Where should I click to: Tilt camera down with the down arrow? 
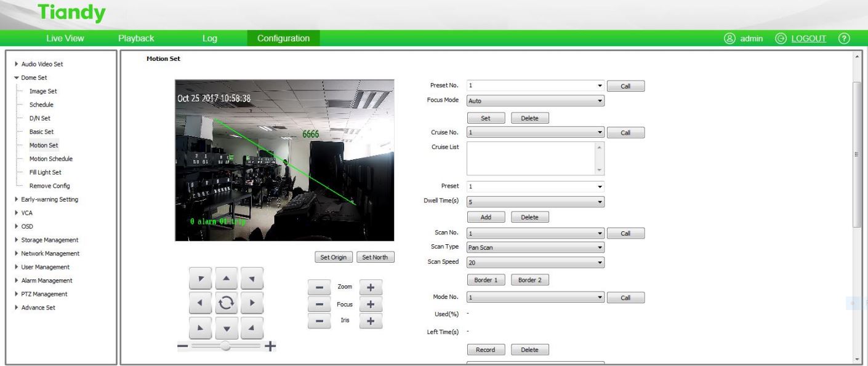point(226,328)
